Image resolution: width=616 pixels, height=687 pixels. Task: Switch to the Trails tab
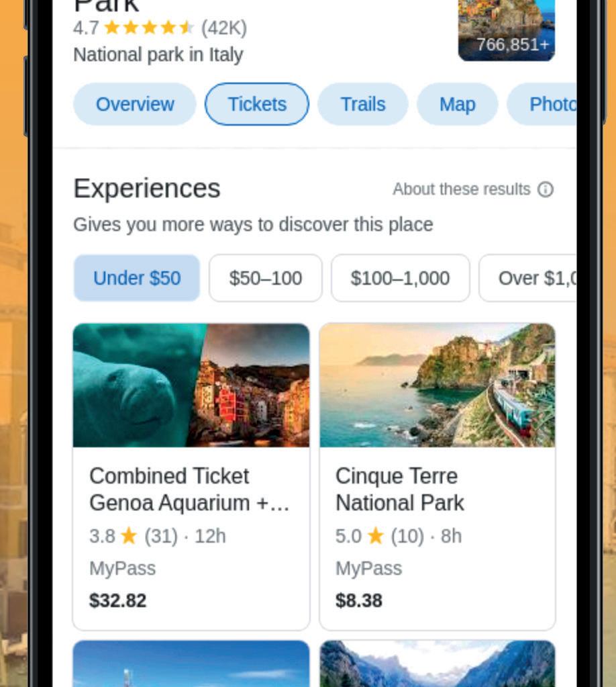coord(362,104)
